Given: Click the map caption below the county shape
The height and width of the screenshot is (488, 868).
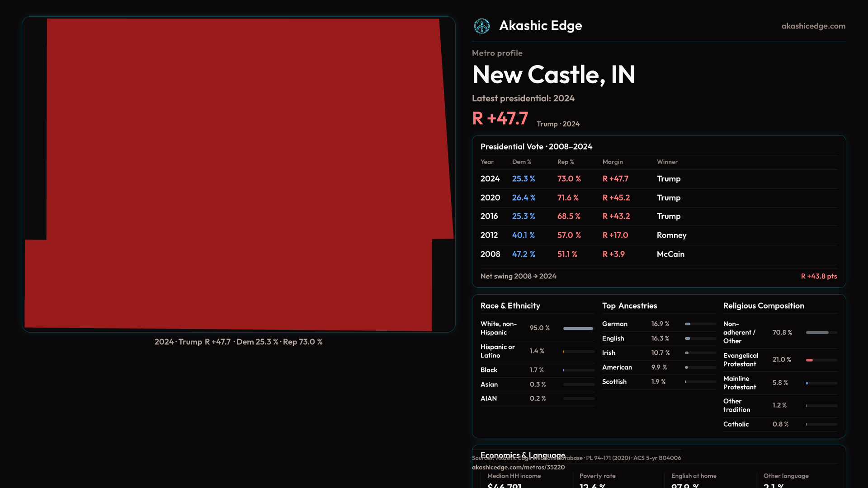Looking at the screenshot, I should (x=238, y=342).
